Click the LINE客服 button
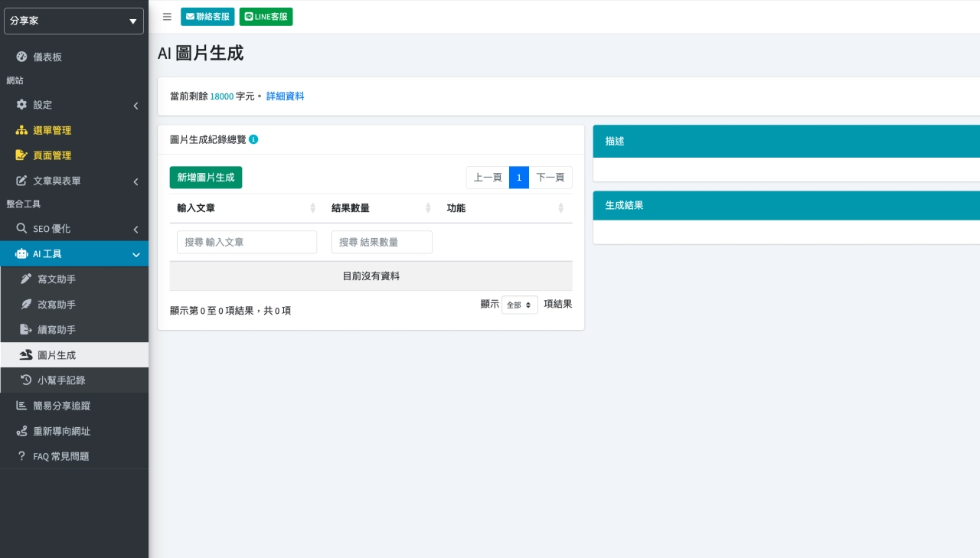Image resolution: width=980 pixels, height=558 pixels. pos(266,16)
